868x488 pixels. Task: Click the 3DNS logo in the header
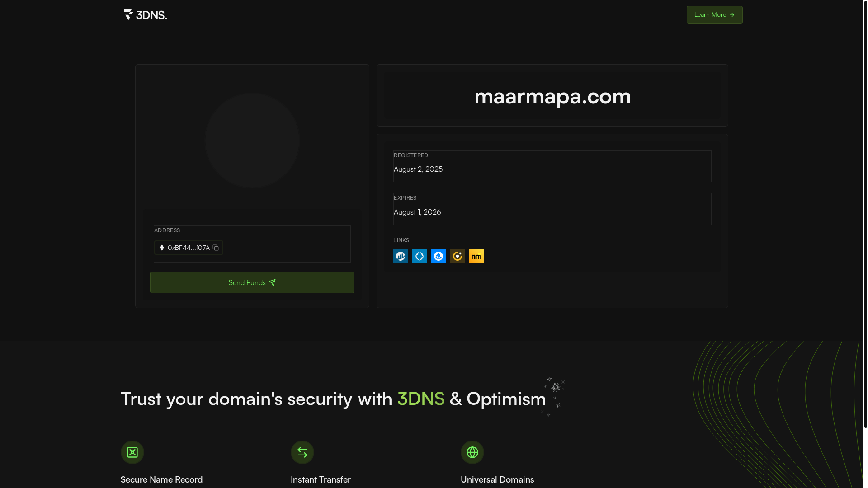(146, 15)
